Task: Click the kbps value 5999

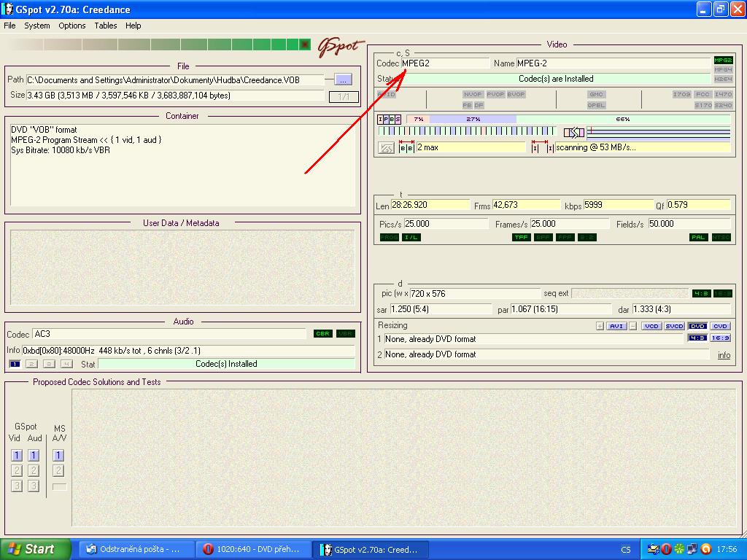Action: (618, 205)
